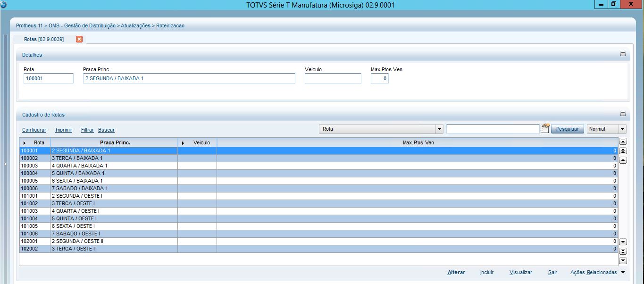Viewport: 644px width, 284px height.
Task: Click OMS - Gestão de Distribuição breadcrumb
Action: coord(82,25)
